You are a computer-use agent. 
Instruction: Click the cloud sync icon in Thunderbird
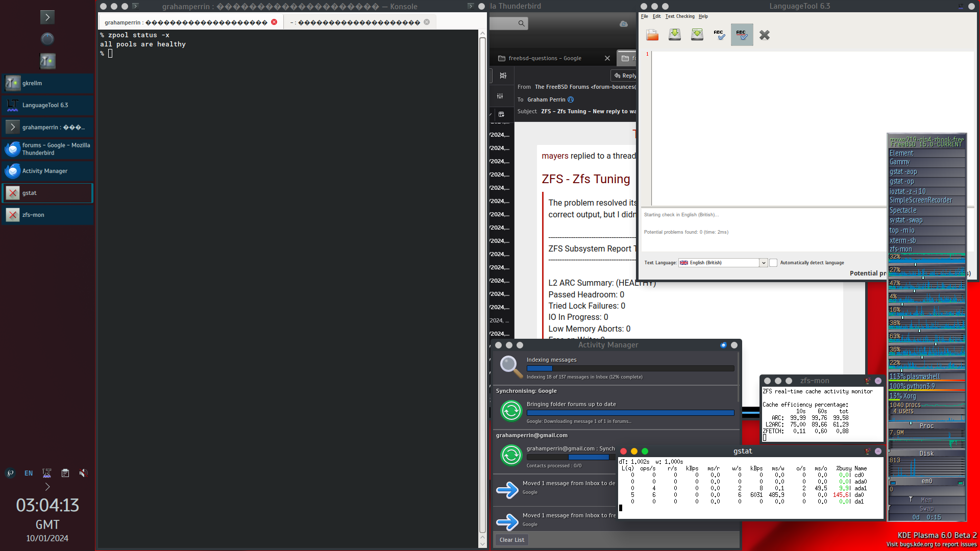coord(624,23)
